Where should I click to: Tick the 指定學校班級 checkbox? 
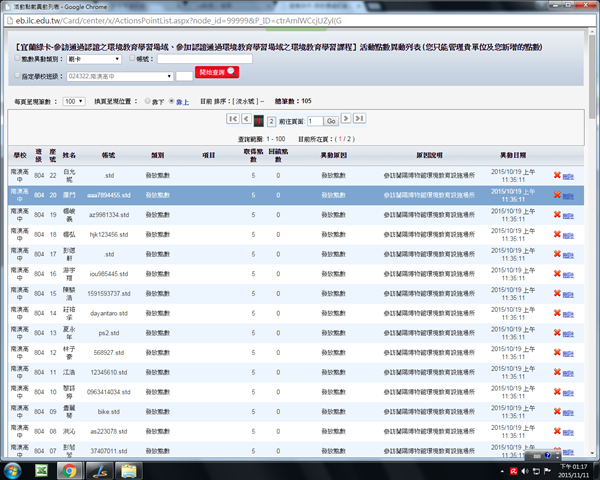(17, 75)
